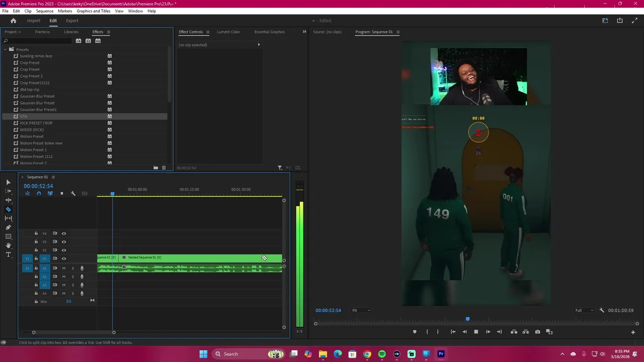Click Export Frame camera icon

pyautogui.click(x=537, y=332)
